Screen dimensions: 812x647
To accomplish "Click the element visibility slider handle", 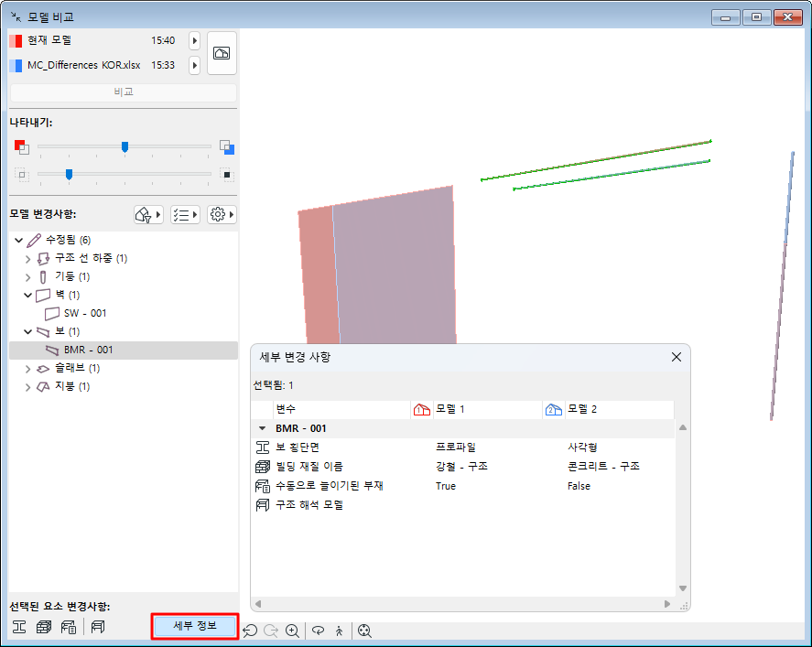I will 69,175.
